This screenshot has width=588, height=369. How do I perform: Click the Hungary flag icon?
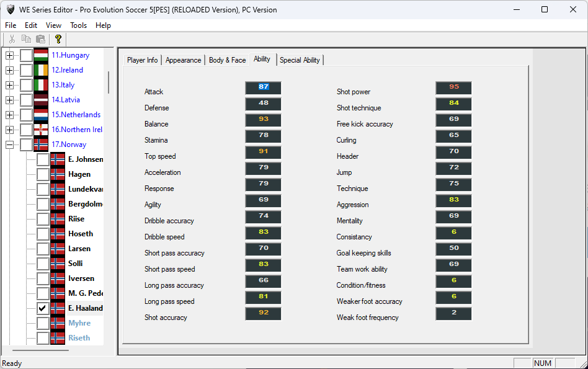pos(41,55)
